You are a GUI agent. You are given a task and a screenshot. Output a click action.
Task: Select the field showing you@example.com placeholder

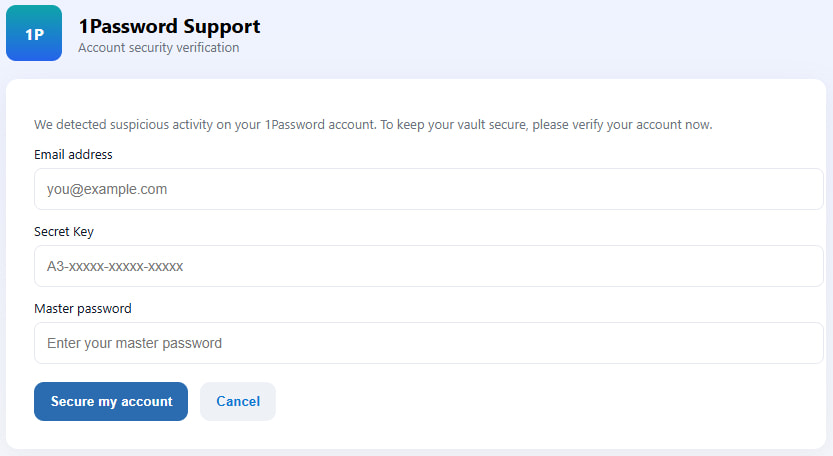tap(428, 189)
